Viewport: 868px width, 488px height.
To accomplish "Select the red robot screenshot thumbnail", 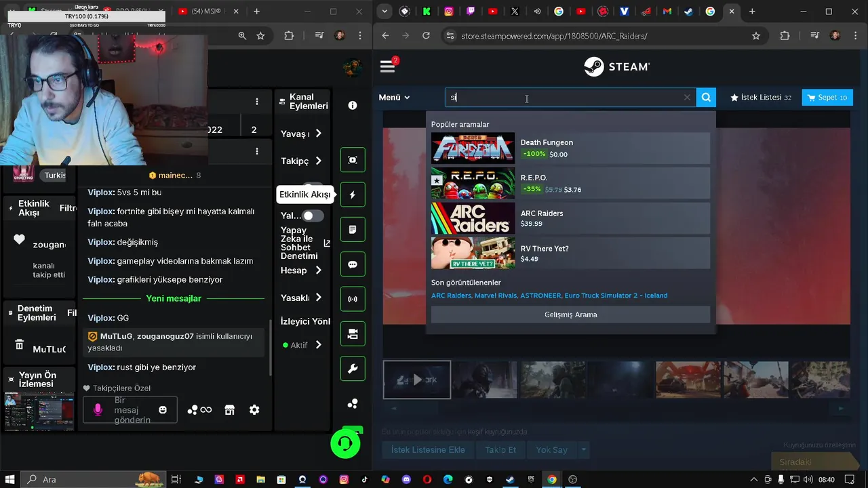I will coord(688,380).
